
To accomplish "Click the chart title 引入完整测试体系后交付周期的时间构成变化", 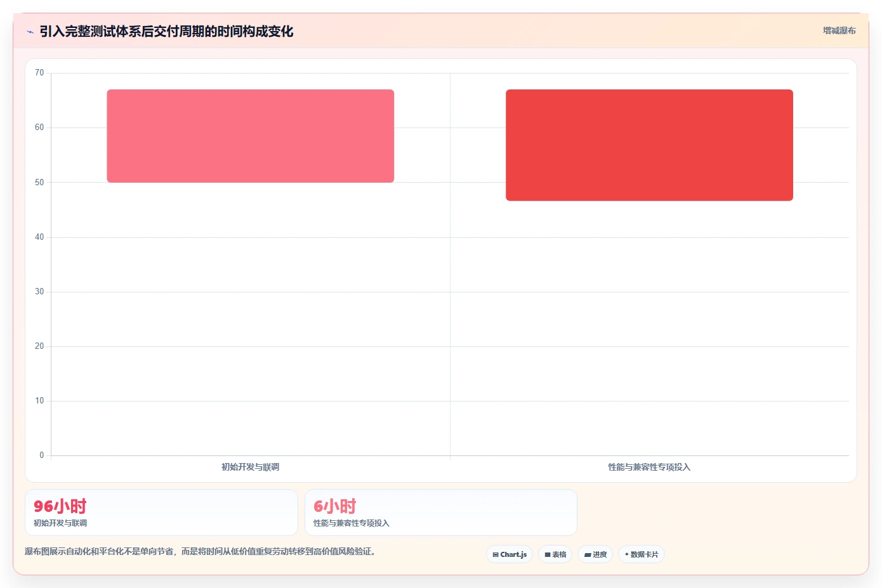I will click(166, 31).
